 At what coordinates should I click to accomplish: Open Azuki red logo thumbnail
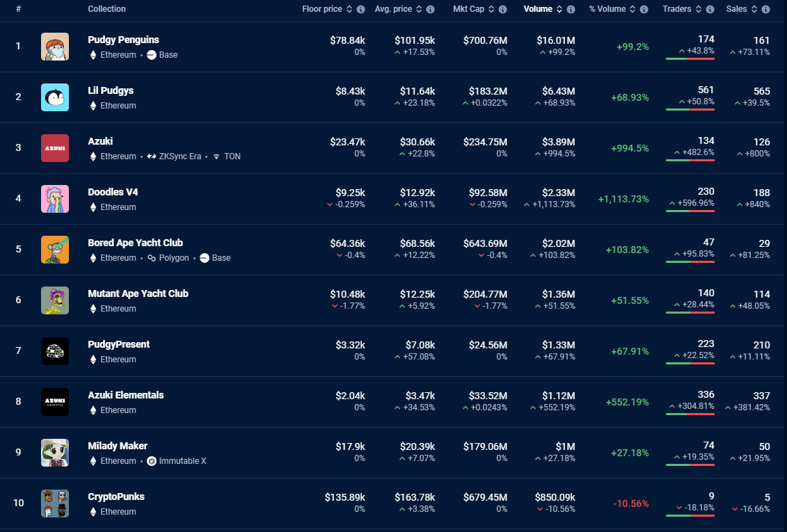point(55,148)
